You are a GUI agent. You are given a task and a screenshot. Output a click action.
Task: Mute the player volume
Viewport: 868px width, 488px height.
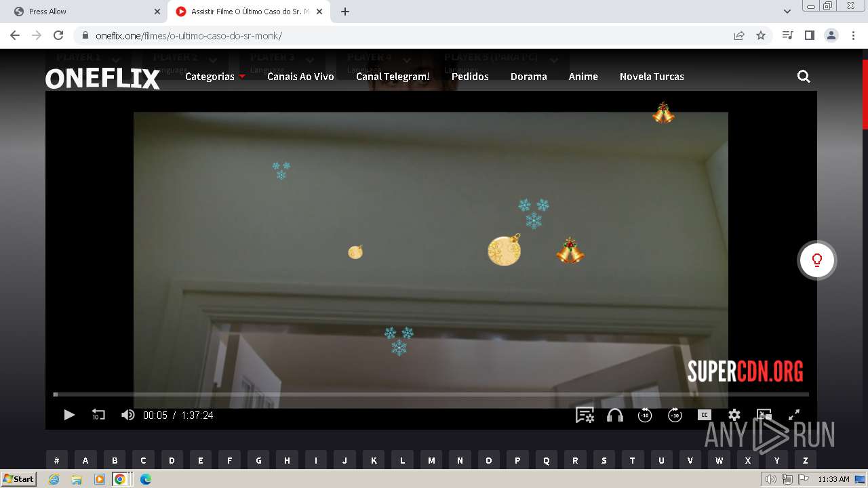pyautogui.click(x=127, y=415)
